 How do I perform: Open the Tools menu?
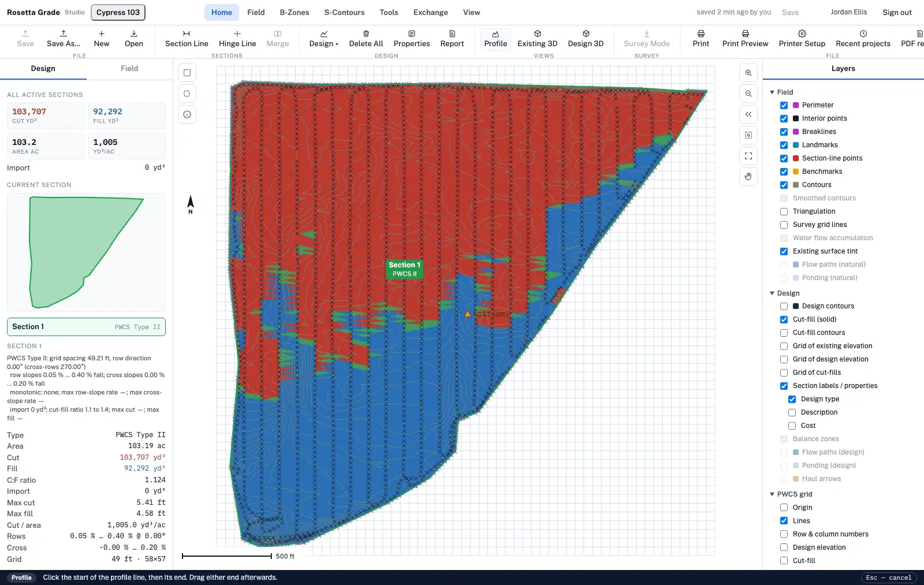tap(389, 12)
